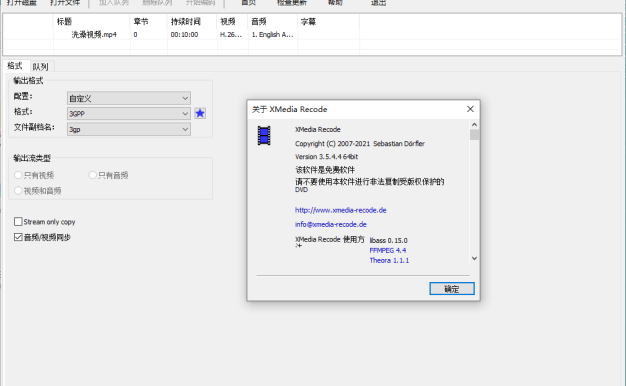Click the 确定 button in the About dialog

click(452, 289)
